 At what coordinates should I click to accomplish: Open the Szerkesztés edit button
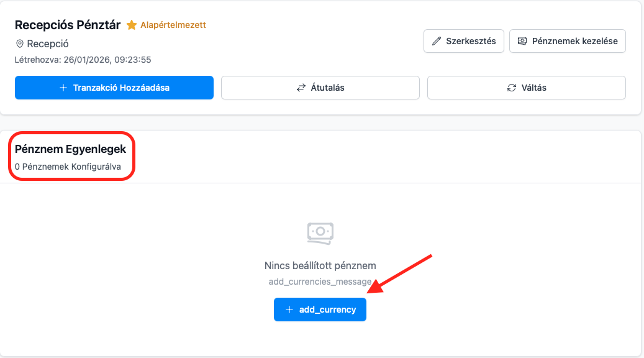[463, 42]
